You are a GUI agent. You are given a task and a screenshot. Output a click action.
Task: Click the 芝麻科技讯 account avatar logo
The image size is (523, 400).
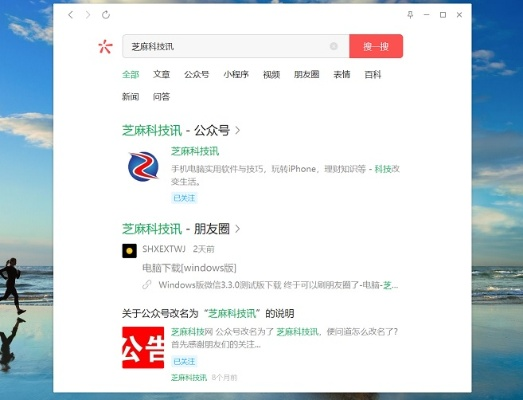(x=143, y=166)
